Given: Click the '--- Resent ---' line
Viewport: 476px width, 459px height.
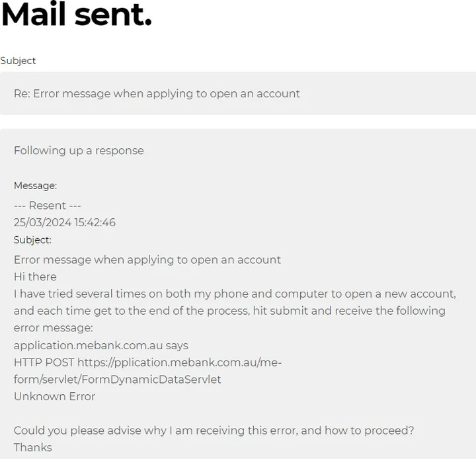Looking at the screenshot, I should (x=48, y=206).
